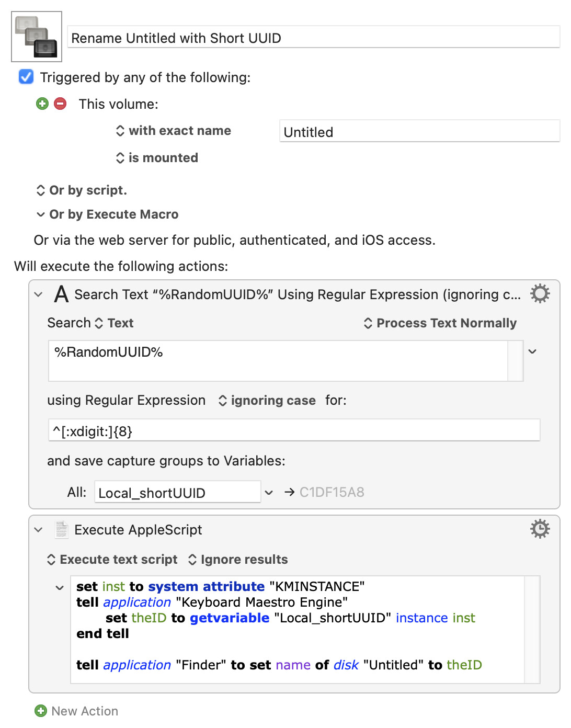
Task: Click the Search Text action 'A' icon
Action: click(x=61, y=294)
